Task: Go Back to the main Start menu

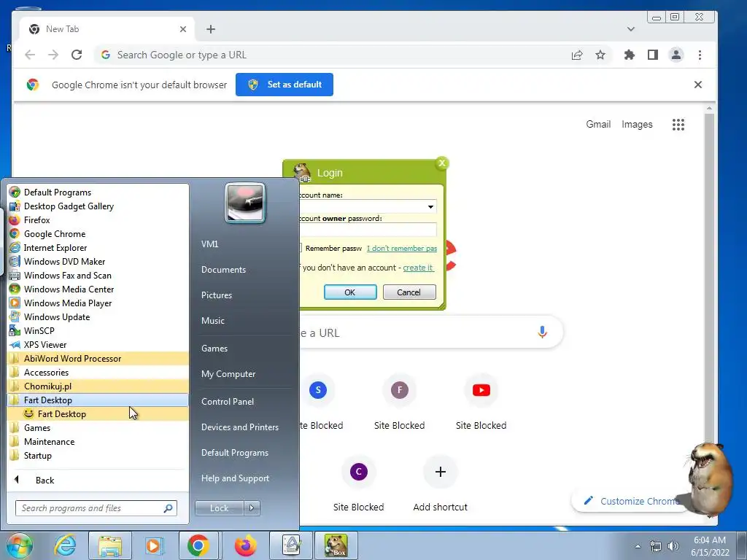Action: point(44,480)
